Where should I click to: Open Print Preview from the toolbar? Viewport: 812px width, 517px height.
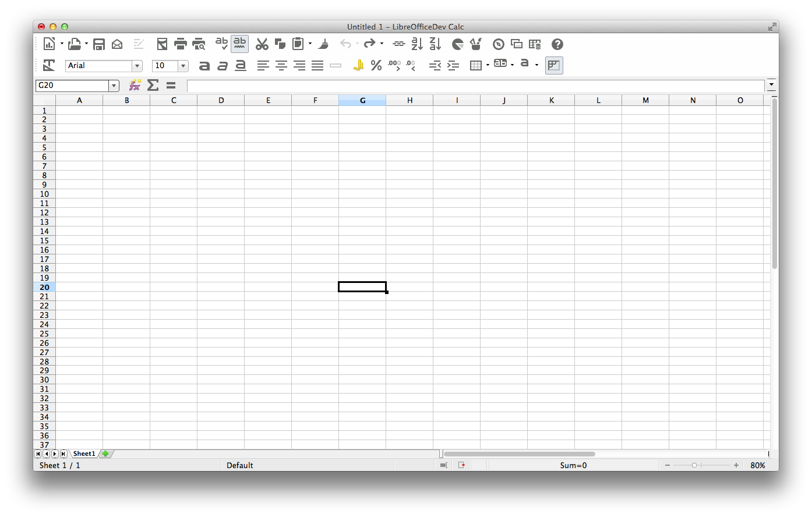(x=199, y=44)
